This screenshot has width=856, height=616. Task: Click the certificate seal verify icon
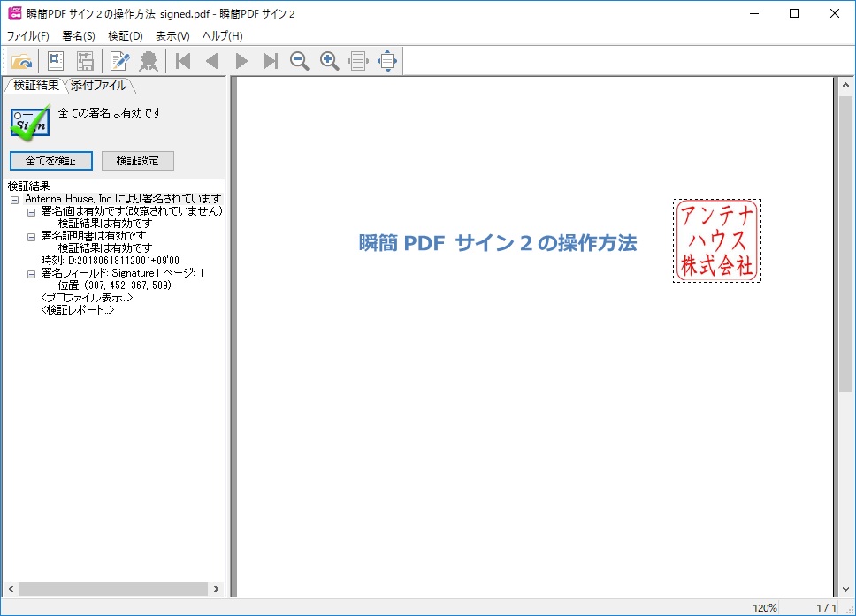pyautogui.click(x=149, y=61)
